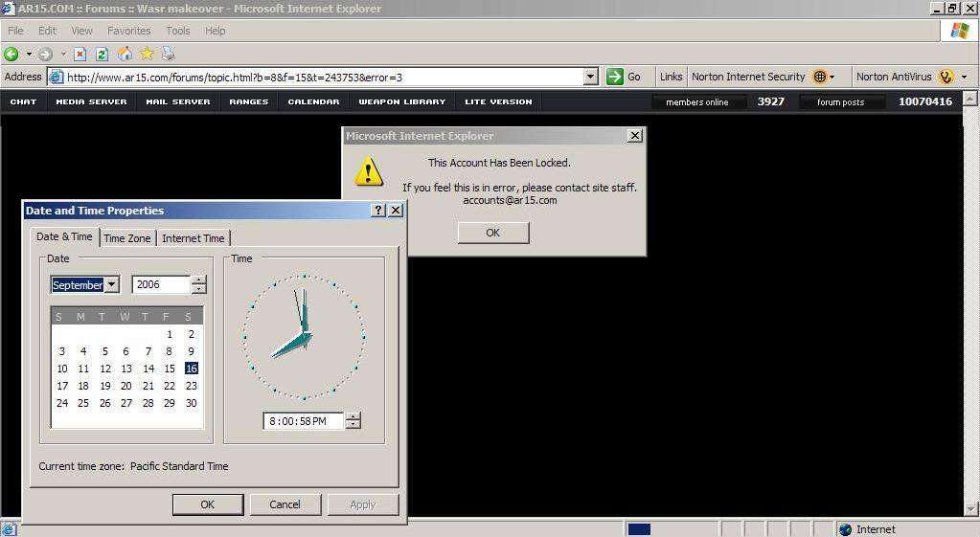Select day 1 in the calendar
The image size is (980, 537).
170,334
